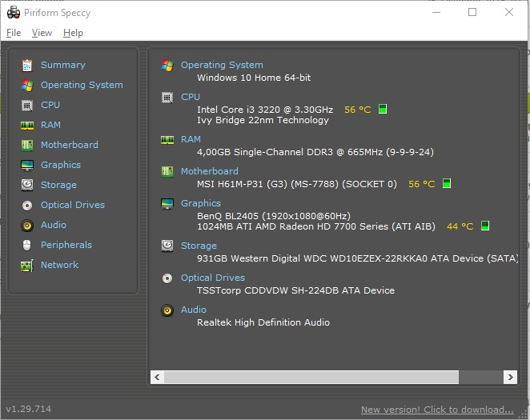Image resolution: width=530 pixels, height=420 pixels.
Task: Click the Audio heading link in summary
Action: pos(194,310)
